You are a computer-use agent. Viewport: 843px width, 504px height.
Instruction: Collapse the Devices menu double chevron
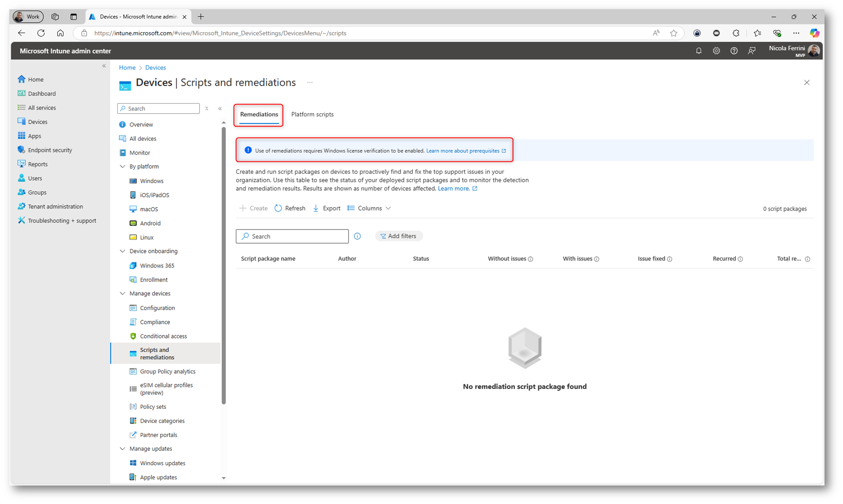[220, 108]
